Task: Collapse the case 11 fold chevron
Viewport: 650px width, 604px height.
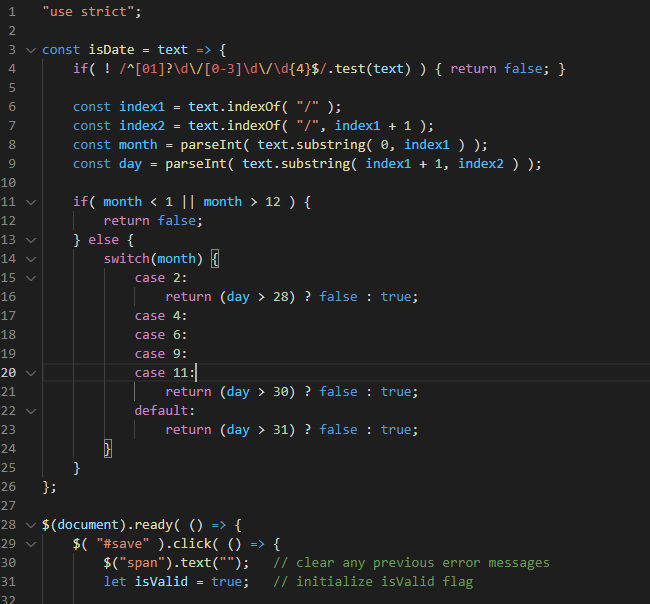Action: (31, 374)
